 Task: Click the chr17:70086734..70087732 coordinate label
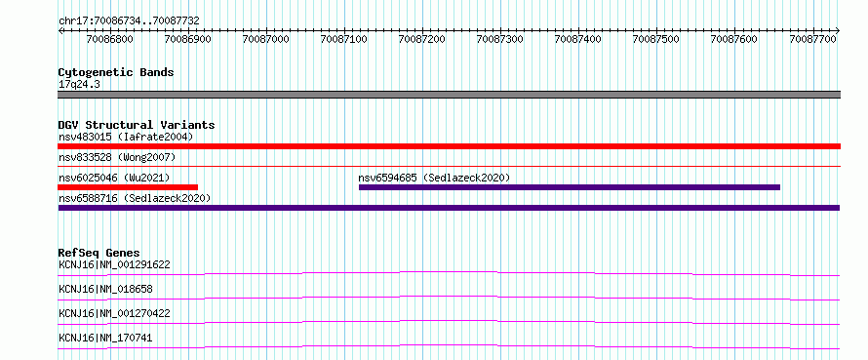click(x=129, y=21)
